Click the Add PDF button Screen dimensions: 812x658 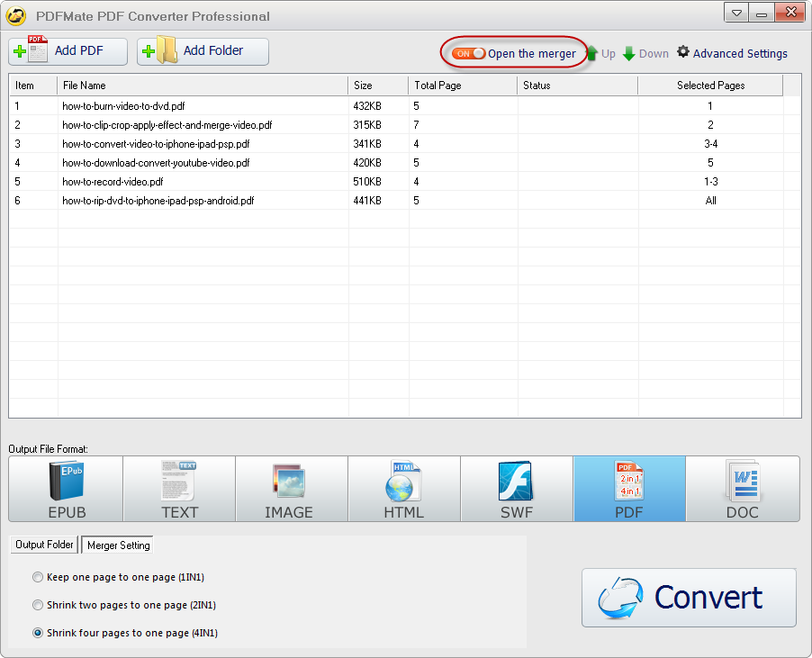68,51
